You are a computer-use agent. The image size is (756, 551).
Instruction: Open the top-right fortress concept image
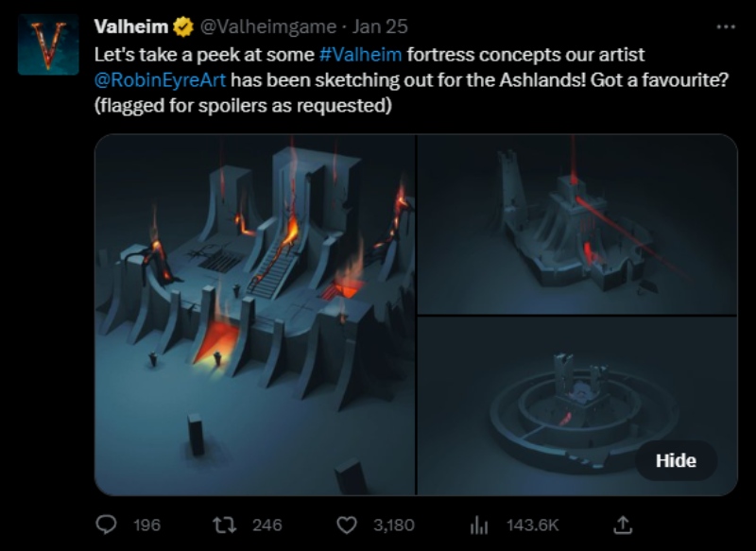pyautogui.click(x=577, y=224)
